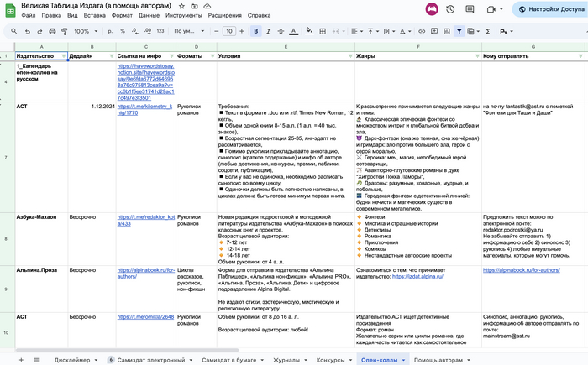Increase decimal places
Viewport: 588px width, 365px height.
(x=148, y=32)
